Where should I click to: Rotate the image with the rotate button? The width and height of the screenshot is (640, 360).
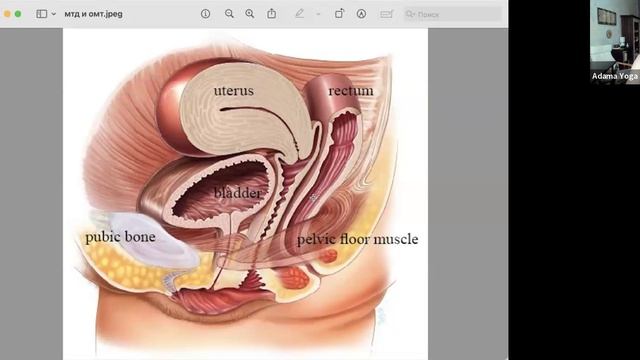coord(339,14)
